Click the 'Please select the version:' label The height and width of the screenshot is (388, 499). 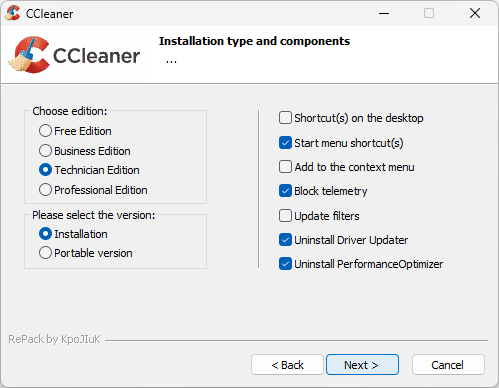point(94,215)
